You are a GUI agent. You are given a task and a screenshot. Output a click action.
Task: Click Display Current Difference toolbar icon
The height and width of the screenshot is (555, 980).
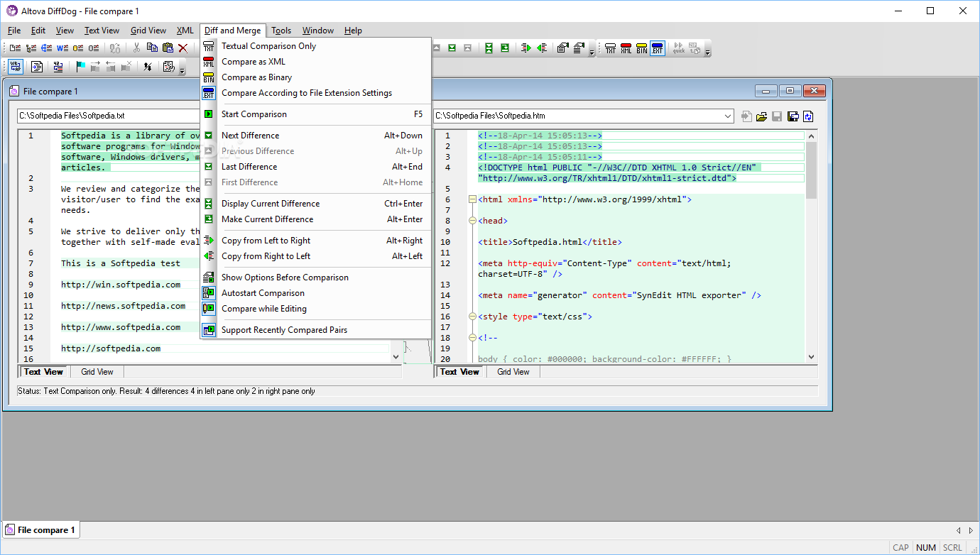(489, 48)
